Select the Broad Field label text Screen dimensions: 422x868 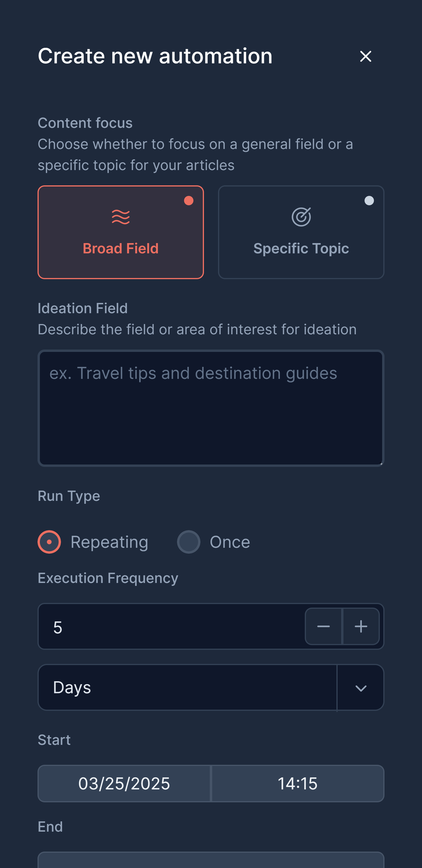click(120, 248)
